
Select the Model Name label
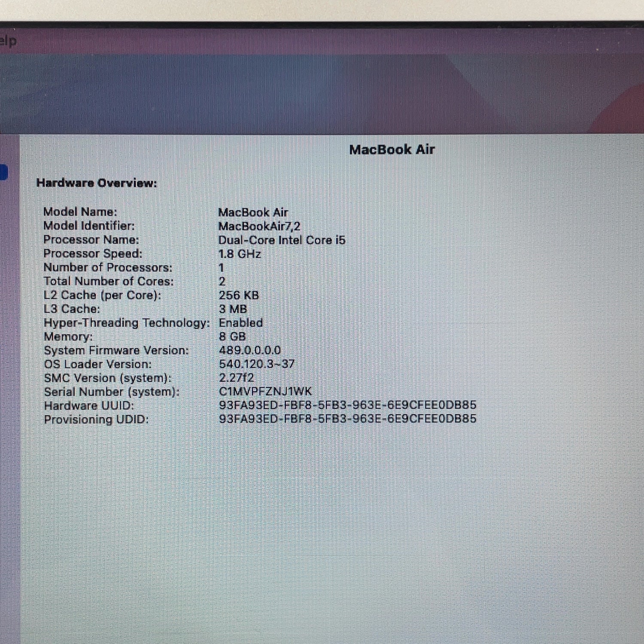click(x=80, y=212)
